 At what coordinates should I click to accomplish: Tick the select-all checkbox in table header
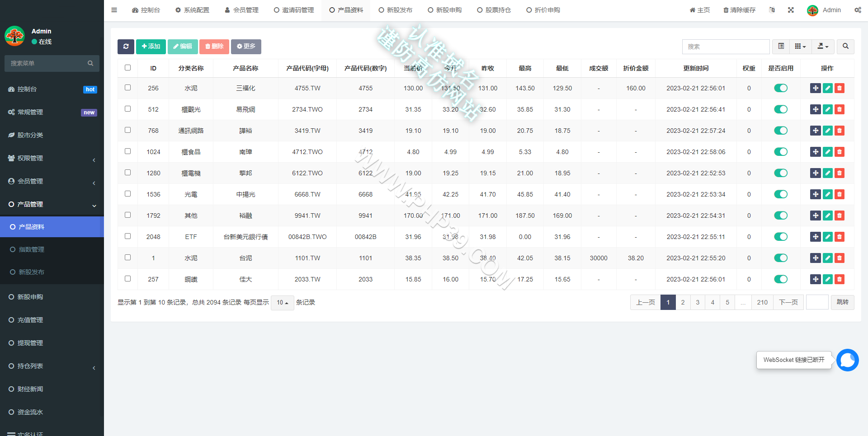[128, 68]
